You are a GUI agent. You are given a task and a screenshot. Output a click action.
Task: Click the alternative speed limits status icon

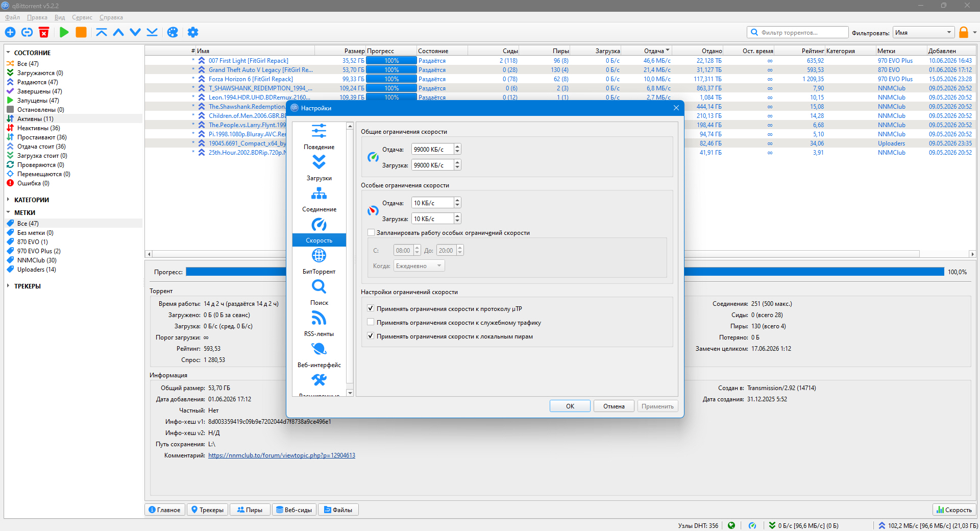tap(752, 525)
